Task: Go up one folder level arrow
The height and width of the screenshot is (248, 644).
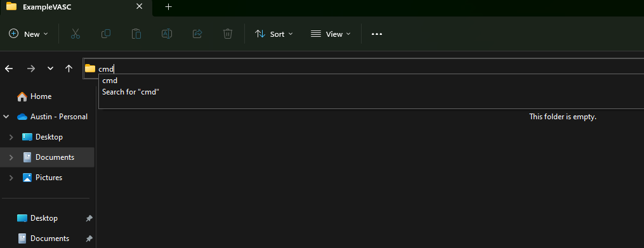Action: pos(69,69)
